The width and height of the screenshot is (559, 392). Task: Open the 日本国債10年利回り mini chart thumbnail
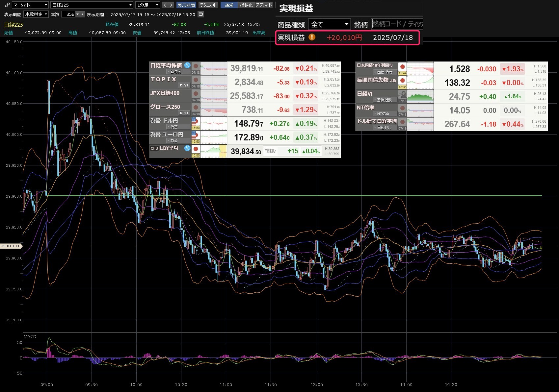420,69
